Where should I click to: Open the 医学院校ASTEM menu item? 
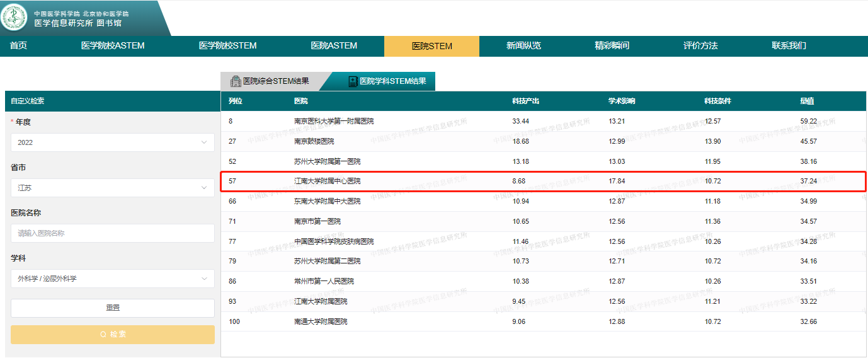click(113, 46)
